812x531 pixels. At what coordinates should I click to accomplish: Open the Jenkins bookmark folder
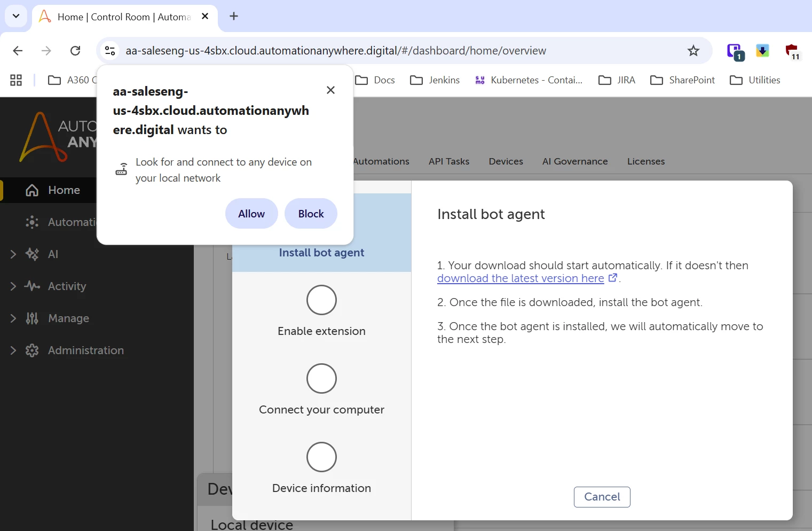pyautogui.click(x=435, y=80)
